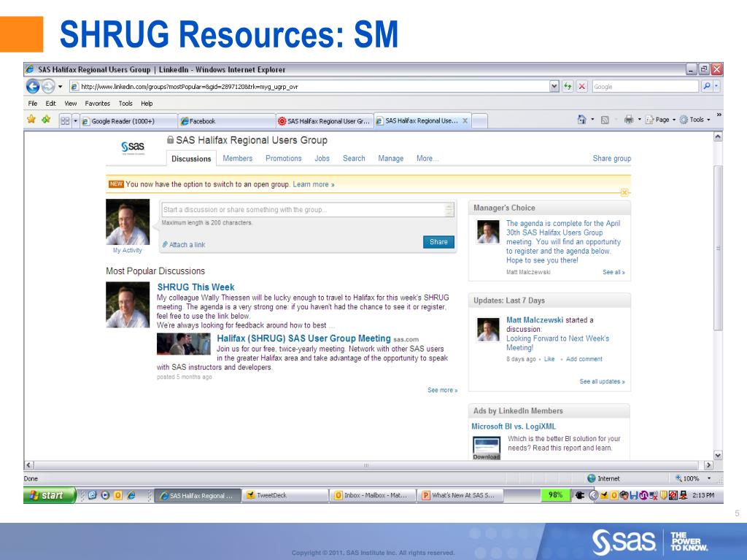Click the blue Share button
Viewport: 747px width, 560px height.
pyautogui.click(x=438, y=242)
